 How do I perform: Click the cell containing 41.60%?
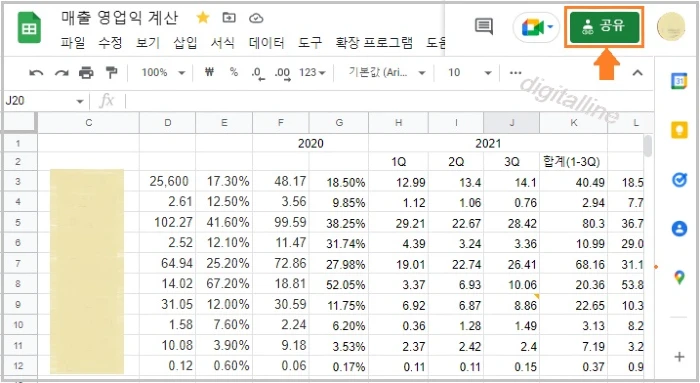224,222
